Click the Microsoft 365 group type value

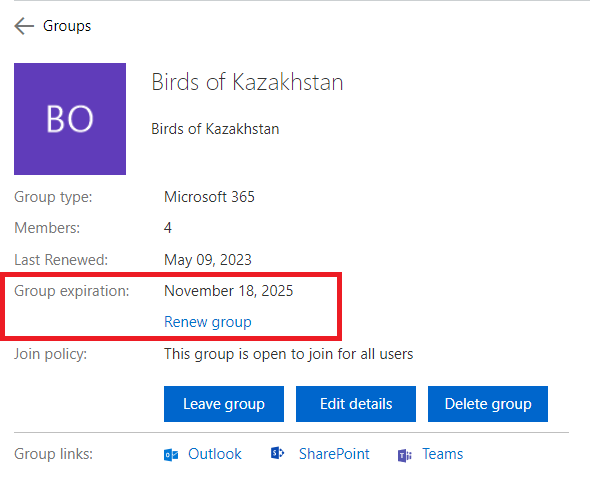click(209, 197)
